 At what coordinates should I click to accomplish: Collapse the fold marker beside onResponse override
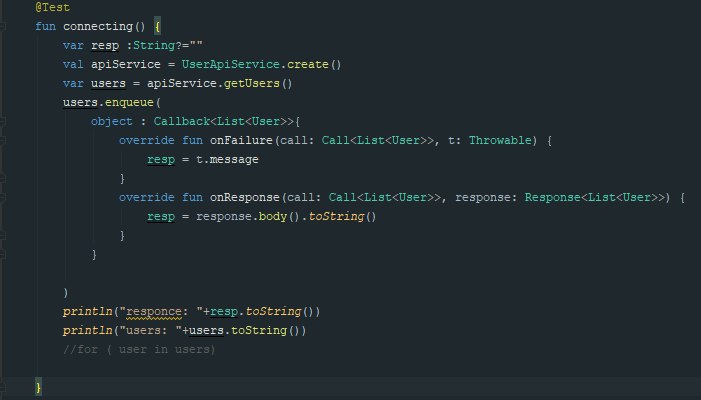coord(3,198)
